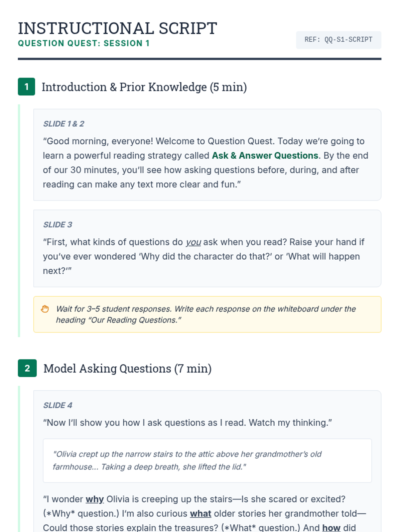
Task: Click the underlined word 'how' in Slide 4
Action: coord(331,528)
